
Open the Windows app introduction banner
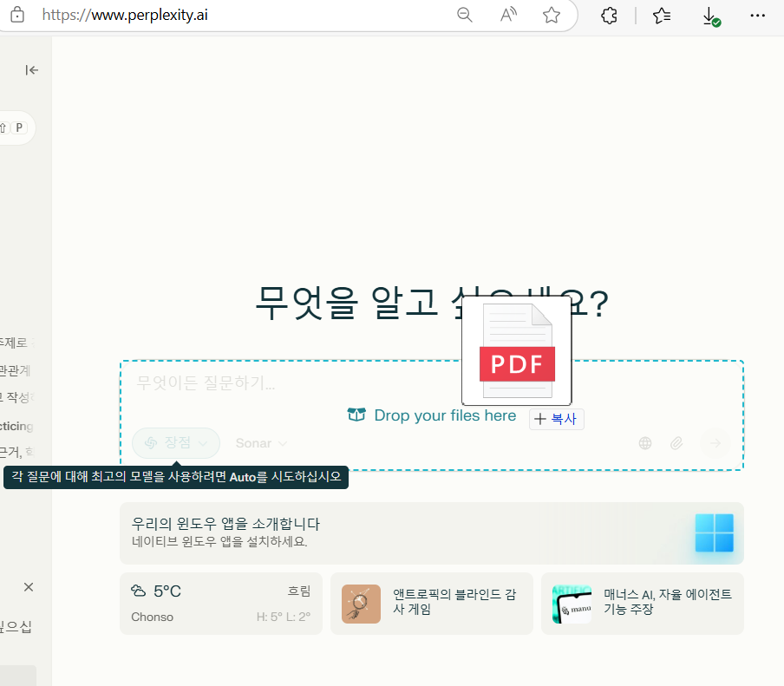point(432,533)
